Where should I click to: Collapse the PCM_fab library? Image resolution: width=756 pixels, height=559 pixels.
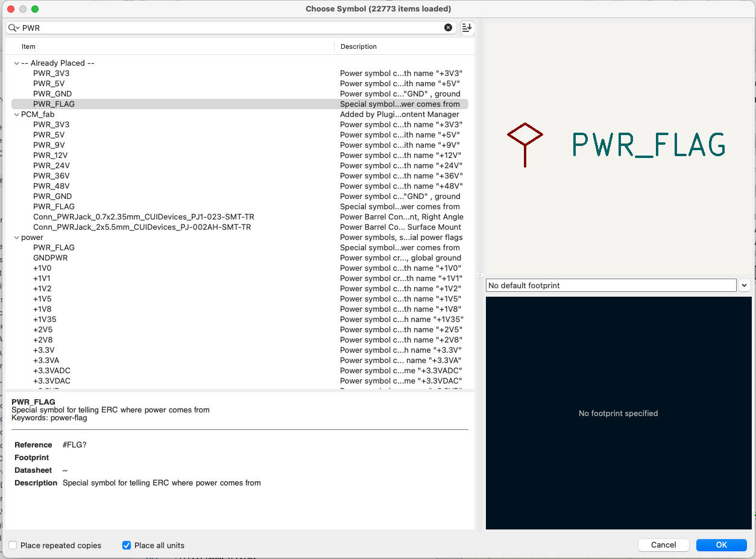click(x=16, y=115)
